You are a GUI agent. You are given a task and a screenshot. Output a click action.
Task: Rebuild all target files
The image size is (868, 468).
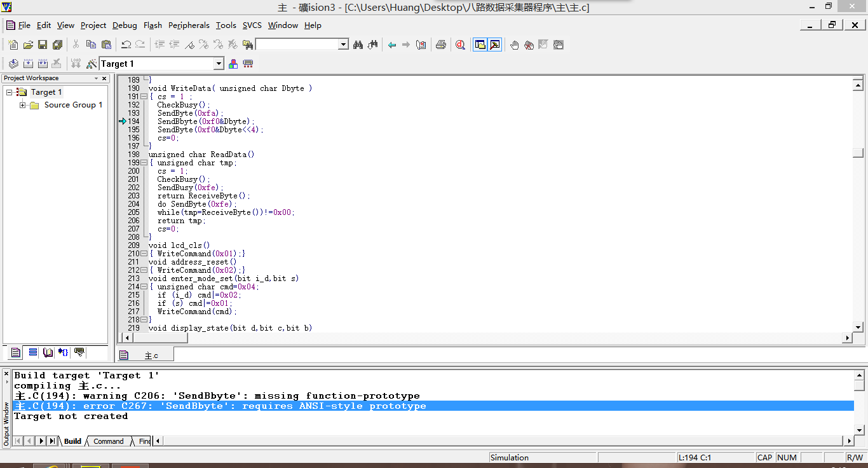coord(43,64)
